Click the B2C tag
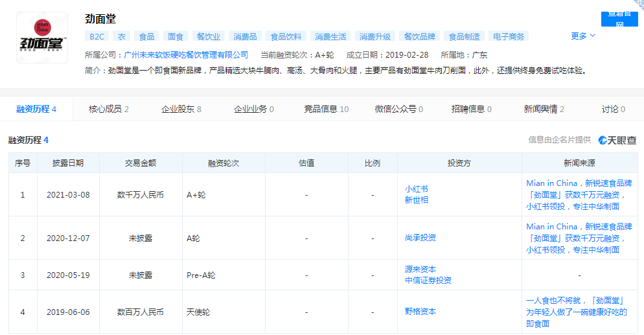This screenshot has height=335, width=644. 97,37
